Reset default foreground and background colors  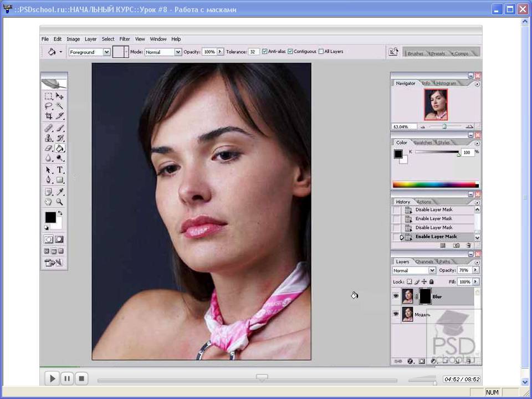[47, 228]
